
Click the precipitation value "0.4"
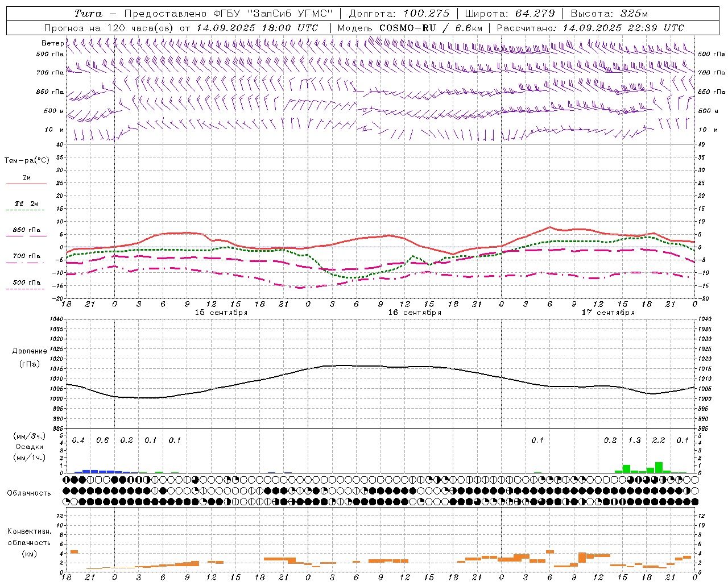tap(78, 440)
